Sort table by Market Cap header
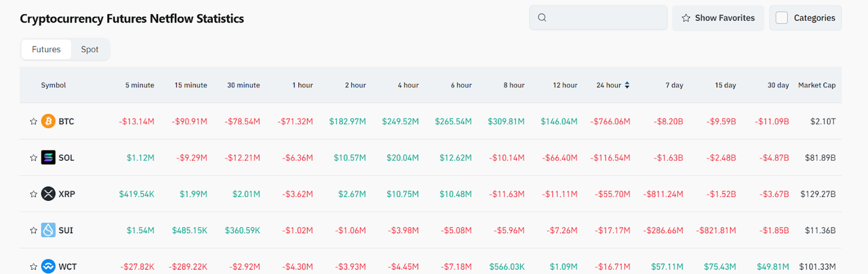Screen dimensions: 868x274 pos(816,85)
